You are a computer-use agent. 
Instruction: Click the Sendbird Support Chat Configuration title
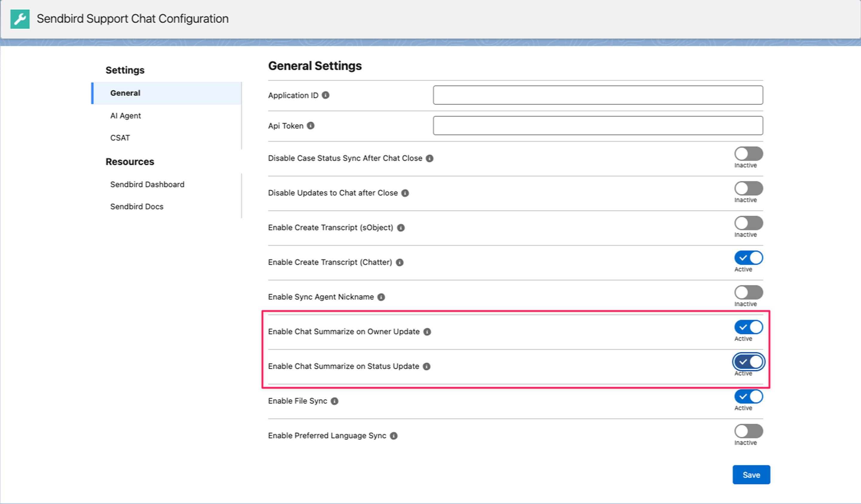click(x=132, y=19)
